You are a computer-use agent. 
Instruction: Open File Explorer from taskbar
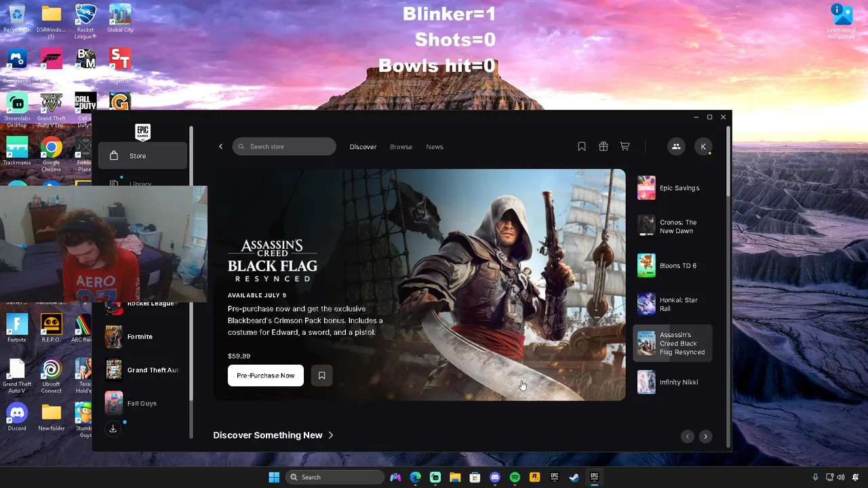point(455,477)
